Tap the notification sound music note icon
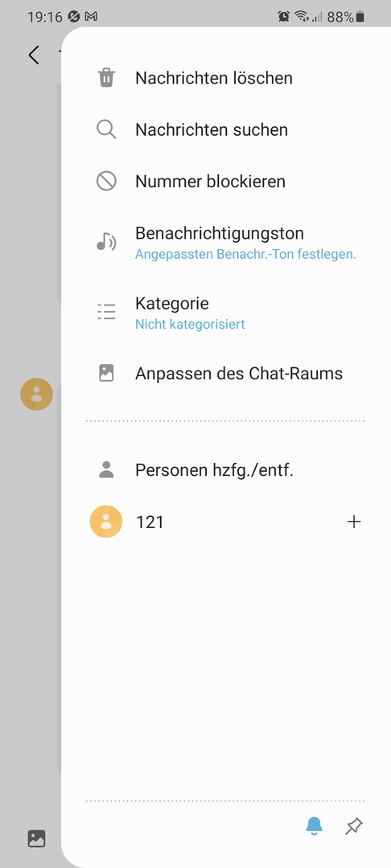391x868 pixels. [x=105, y=242]
